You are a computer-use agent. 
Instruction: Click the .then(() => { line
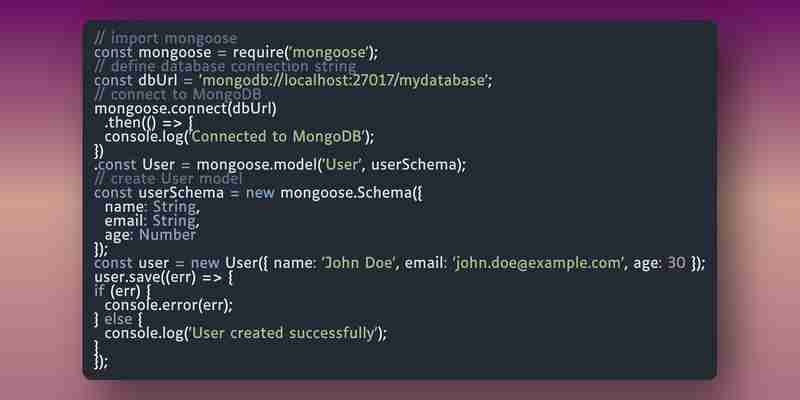click(x=149, y=122)
